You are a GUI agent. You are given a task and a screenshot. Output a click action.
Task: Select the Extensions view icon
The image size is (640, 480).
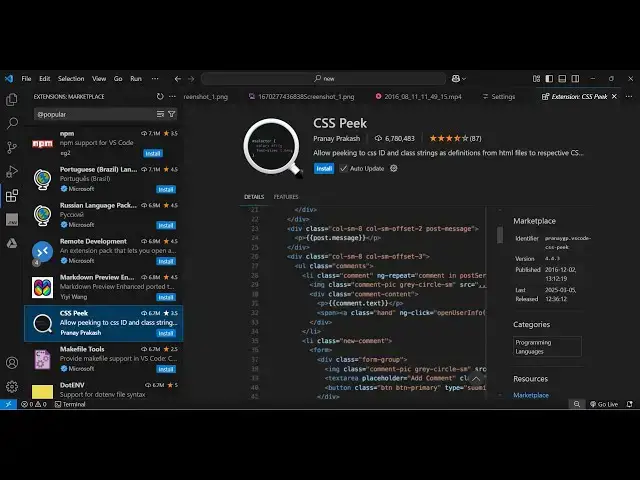(x=12, y=196)
